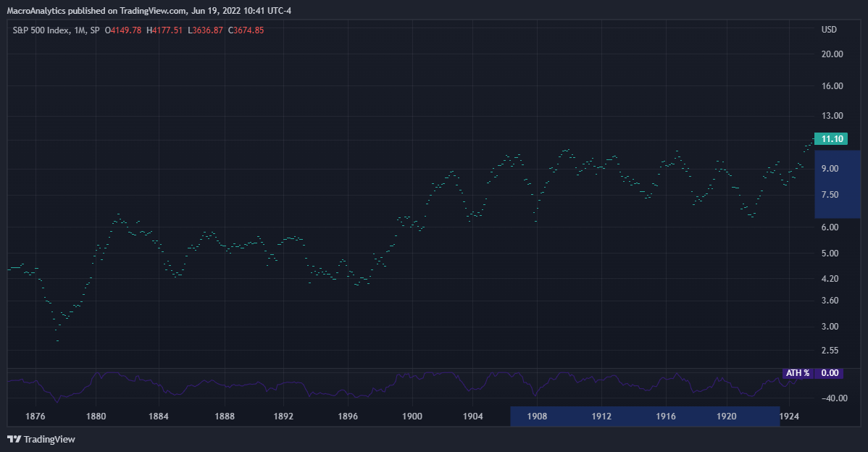Image resolution: width=868 pixels, height=452 pixels.
Task: Click the 9.00 price axis label
Action: 830,169
